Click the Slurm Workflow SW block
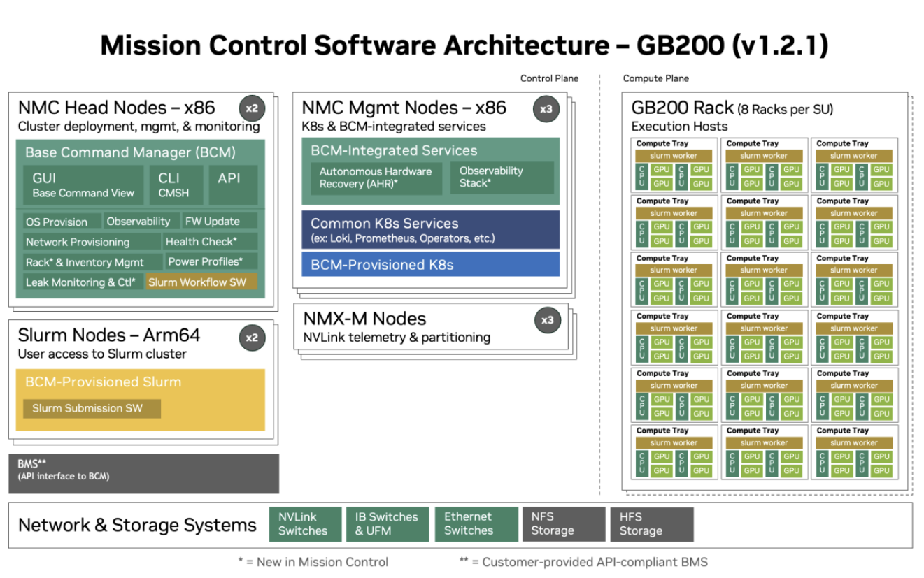Image resolution: width=924 pixels, height=578 pixels. pyautogui.click(x=201, y=282)
